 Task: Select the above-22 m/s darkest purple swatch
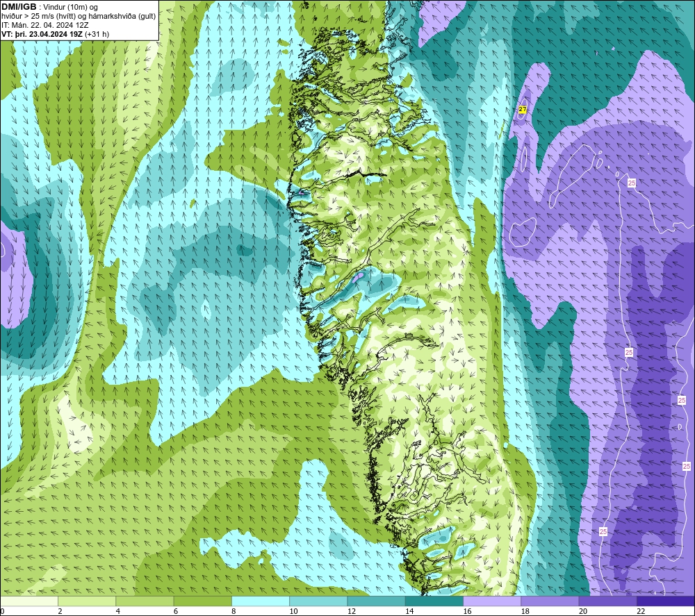[666, 601]
